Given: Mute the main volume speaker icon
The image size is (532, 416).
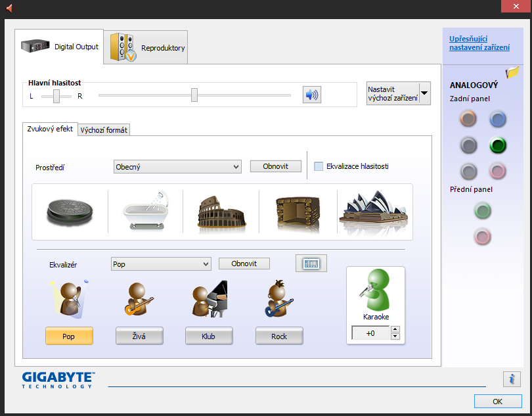Looking at the screenshot, I should [x=311, y=95].
